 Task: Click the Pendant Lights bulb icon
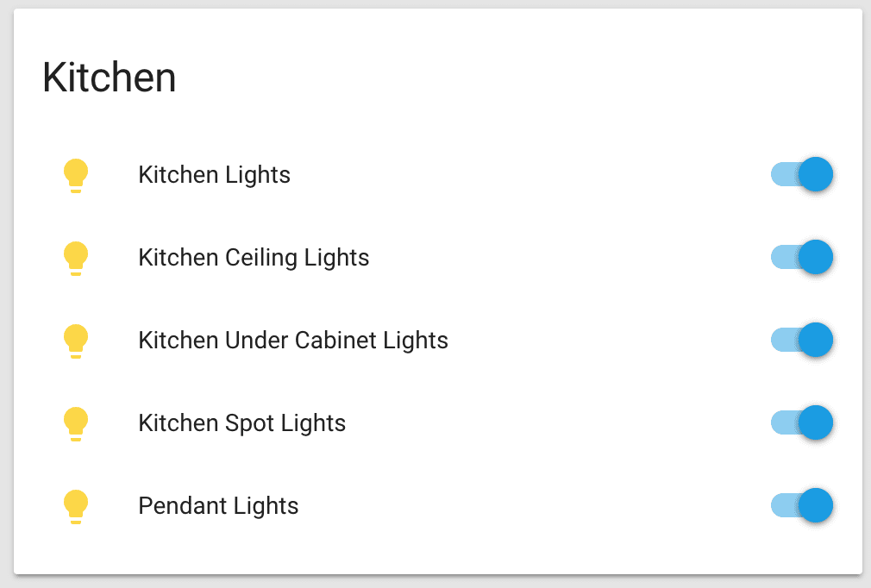(76, 506)
